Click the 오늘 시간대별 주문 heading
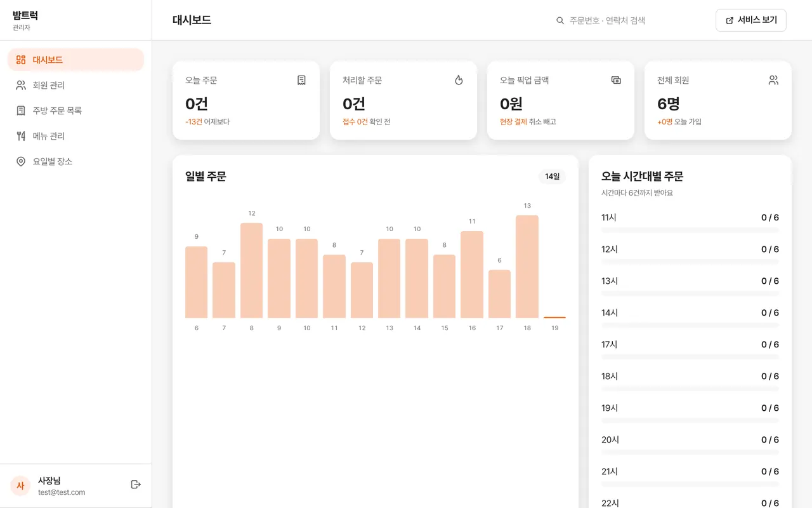The height and width of the screenshot is (508, 812). [x=642, y=177]
